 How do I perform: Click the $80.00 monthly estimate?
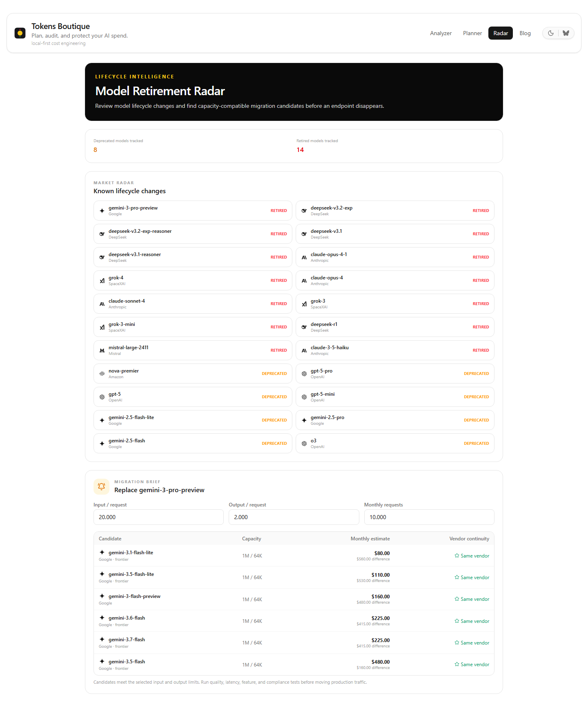pos(382,553)
